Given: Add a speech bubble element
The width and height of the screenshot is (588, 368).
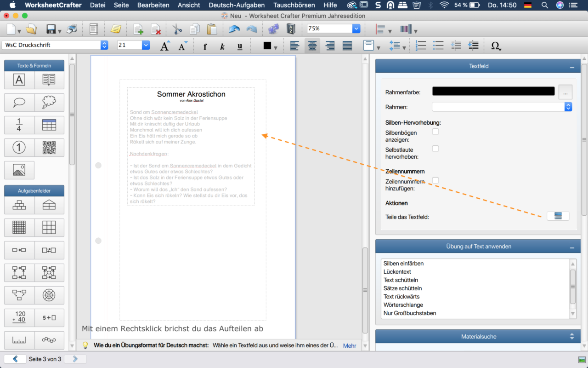Looking at the screenshot, I should click(x=19, y=102).
